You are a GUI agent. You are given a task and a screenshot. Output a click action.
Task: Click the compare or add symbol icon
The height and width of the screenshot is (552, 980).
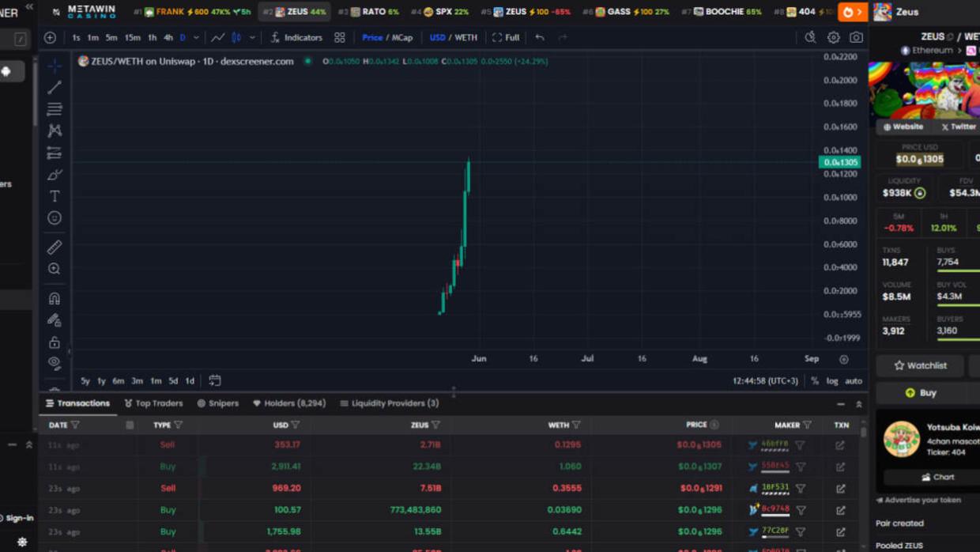tap(50, 37)
